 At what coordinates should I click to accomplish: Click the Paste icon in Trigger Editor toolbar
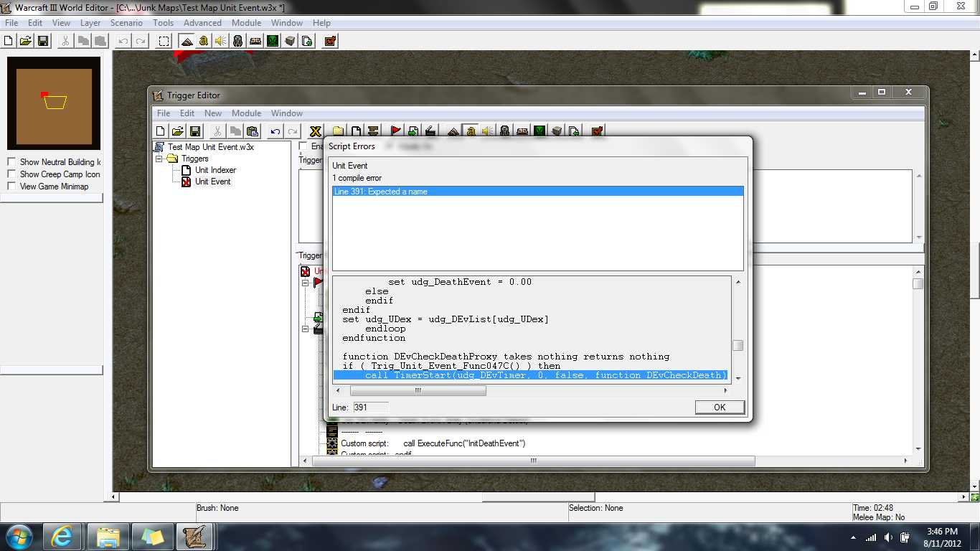252,131
